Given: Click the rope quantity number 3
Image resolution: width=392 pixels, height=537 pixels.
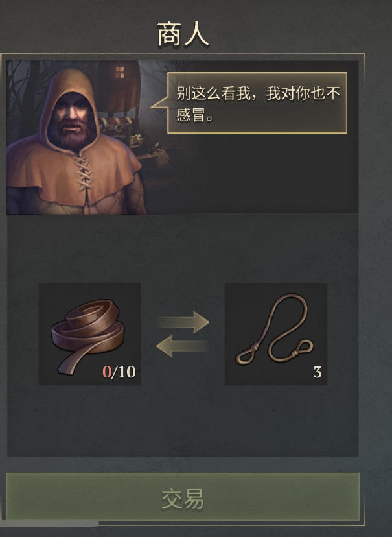Looking at the screenshot, I should coord(317,372).
